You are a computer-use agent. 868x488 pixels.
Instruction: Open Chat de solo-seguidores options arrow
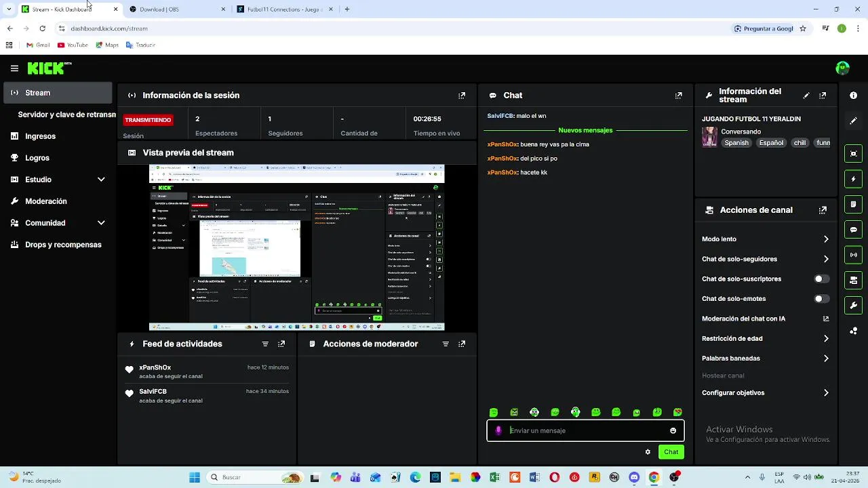(826, 259)
